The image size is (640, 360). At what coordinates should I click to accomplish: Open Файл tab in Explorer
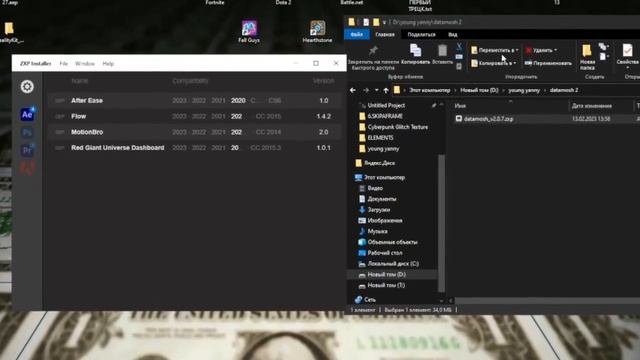click(357, 34)
